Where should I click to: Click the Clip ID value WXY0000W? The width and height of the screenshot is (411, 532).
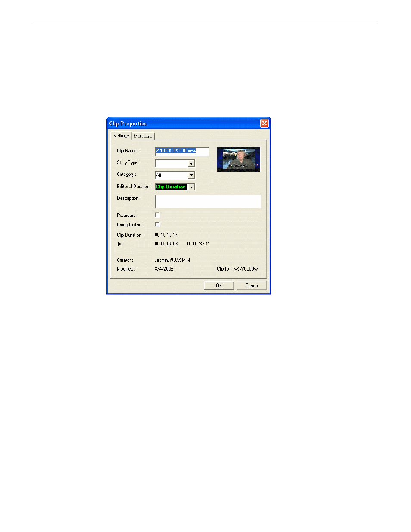pos(246,269)
